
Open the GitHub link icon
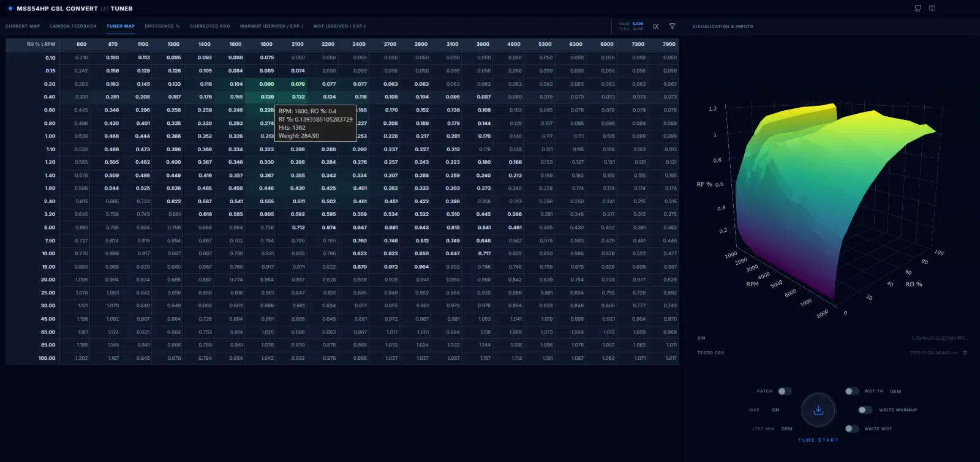918,9
